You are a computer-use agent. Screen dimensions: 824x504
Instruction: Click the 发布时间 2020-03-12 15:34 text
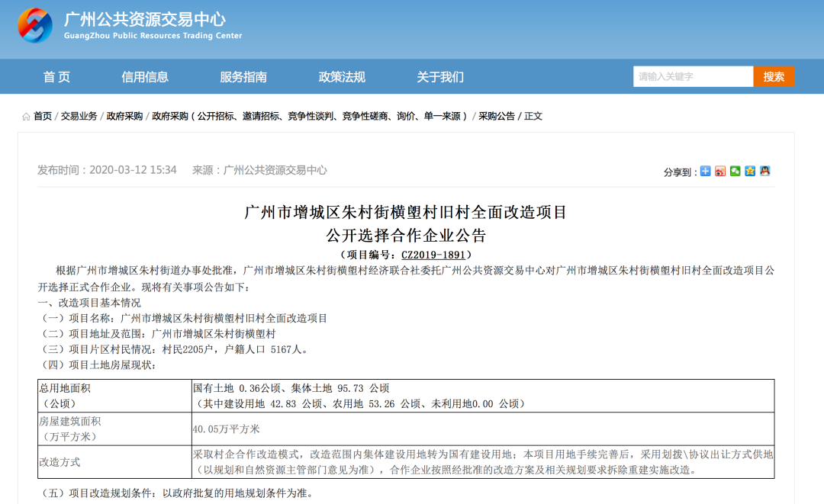pos(107,170)
